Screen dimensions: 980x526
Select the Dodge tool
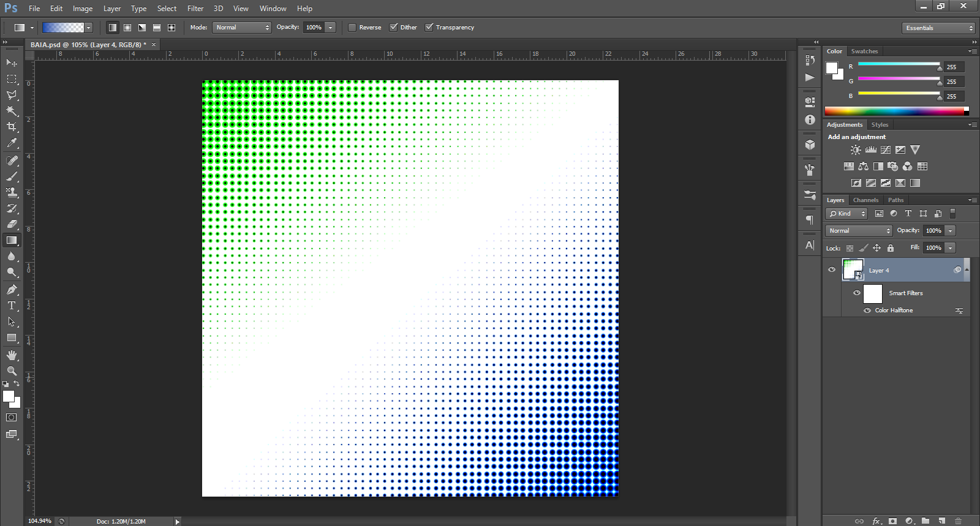[x=12, y=272]
